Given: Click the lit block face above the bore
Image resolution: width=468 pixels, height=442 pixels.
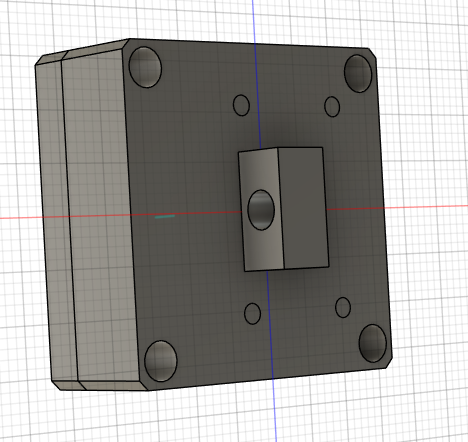Looking at the screenshot, I should pos(258,170).
